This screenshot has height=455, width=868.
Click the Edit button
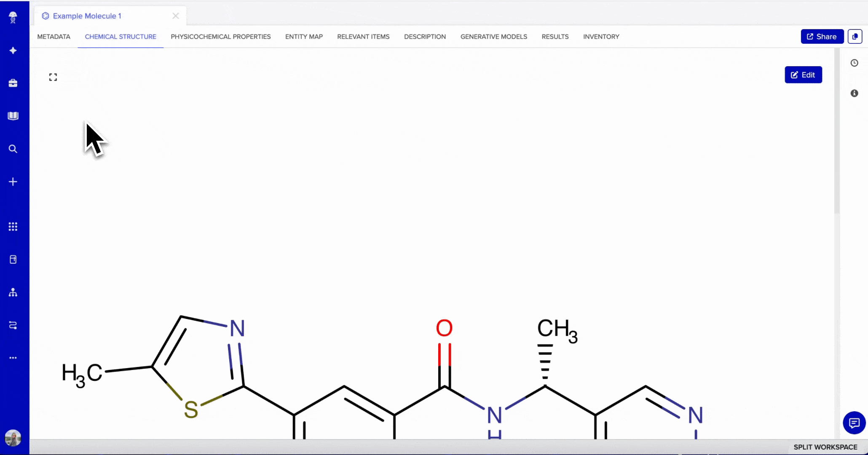803,75
